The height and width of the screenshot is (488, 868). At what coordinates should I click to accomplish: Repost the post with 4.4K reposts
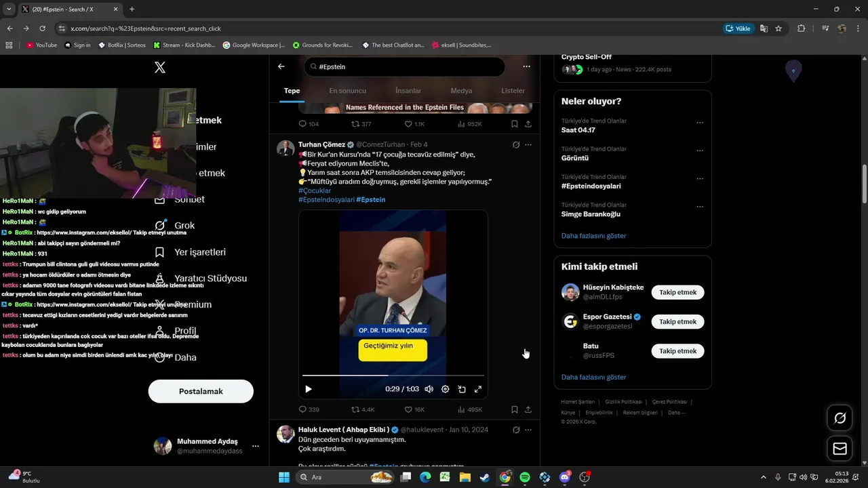(x=363, y=409)
